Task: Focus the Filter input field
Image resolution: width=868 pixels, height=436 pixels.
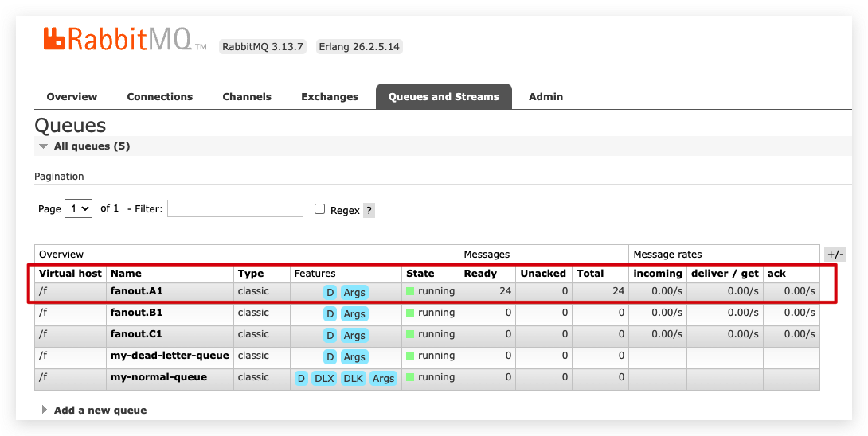Action: coord(235,208)
